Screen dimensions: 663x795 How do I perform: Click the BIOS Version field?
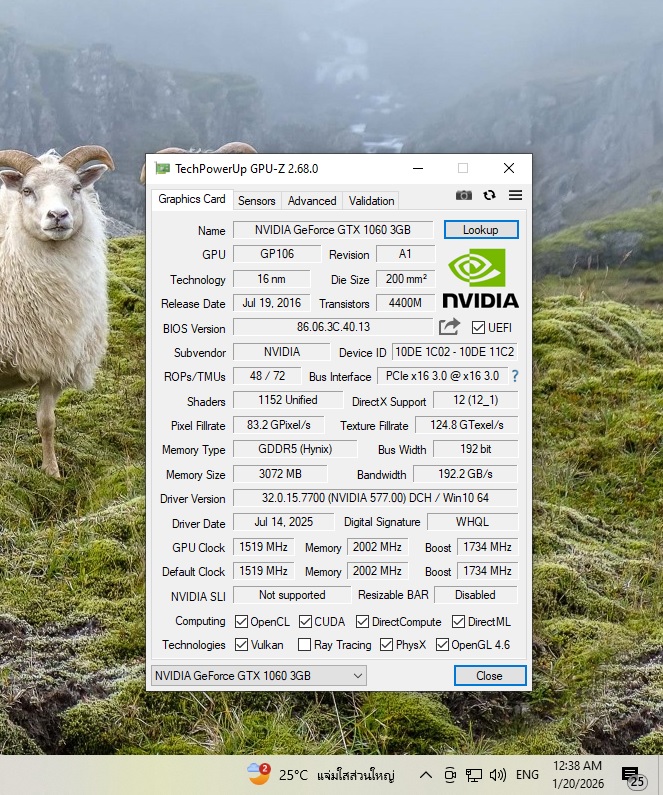point(333,327)
